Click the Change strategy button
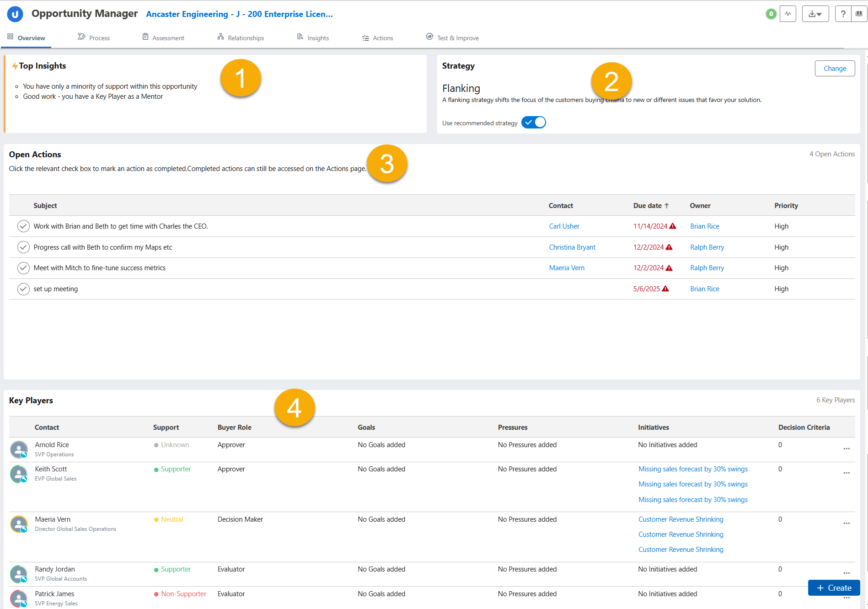 tap(835, 69)
